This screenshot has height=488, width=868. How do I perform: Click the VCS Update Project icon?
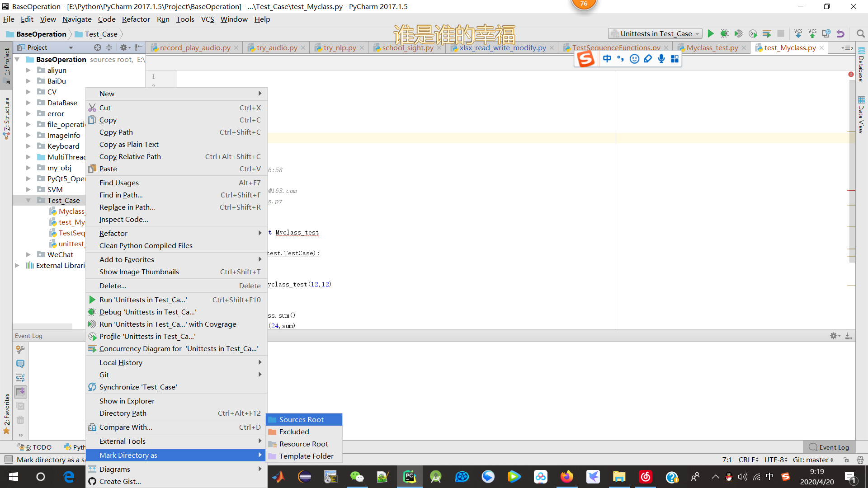(798, 34)
